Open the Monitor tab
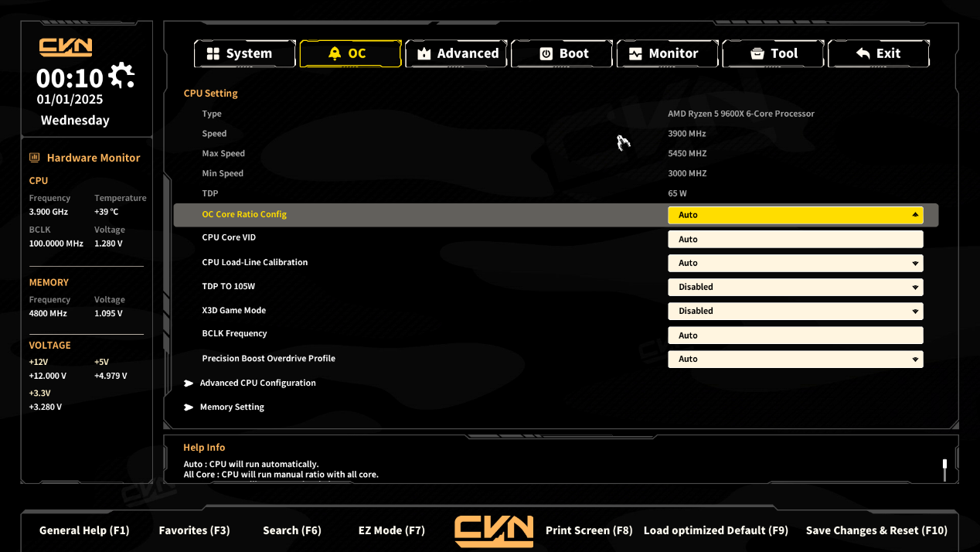This screenshot has width=980, height=552. (668, 53)
